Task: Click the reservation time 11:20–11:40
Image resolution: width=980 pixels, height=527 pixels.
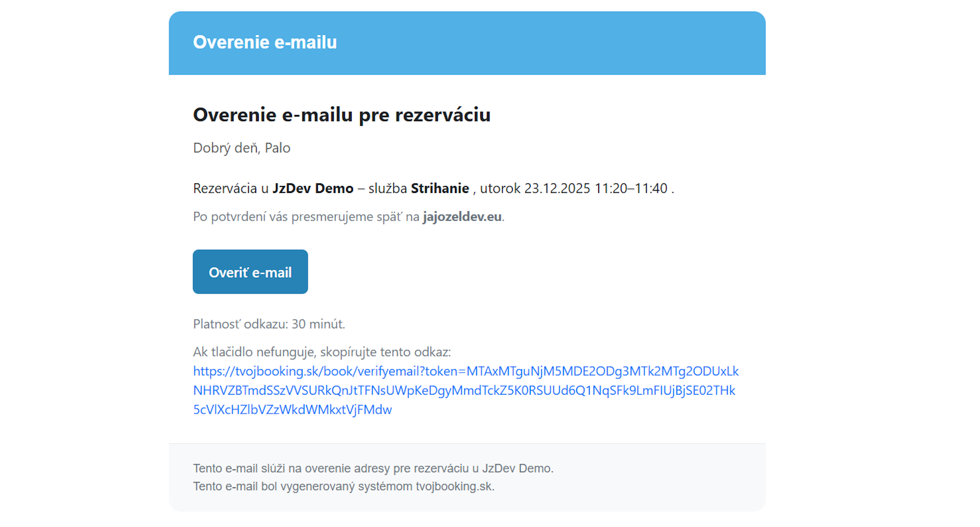Action: tap(631, 188)
